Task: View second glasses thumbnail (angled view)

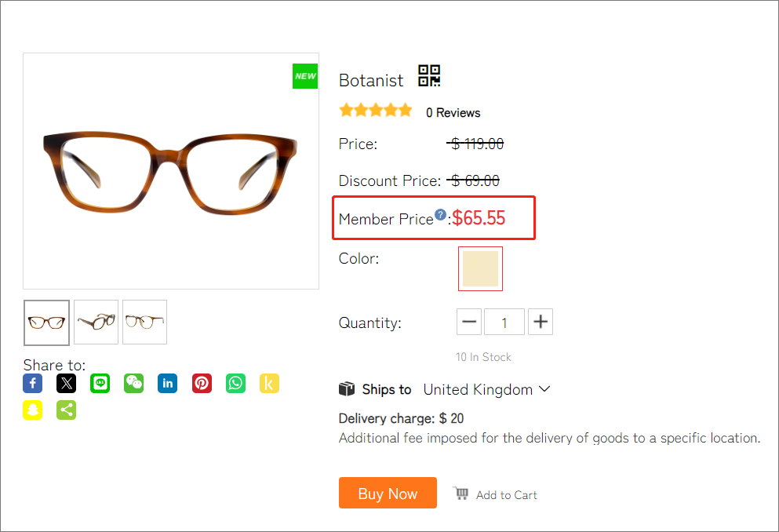Action: [x=96, y=322]
